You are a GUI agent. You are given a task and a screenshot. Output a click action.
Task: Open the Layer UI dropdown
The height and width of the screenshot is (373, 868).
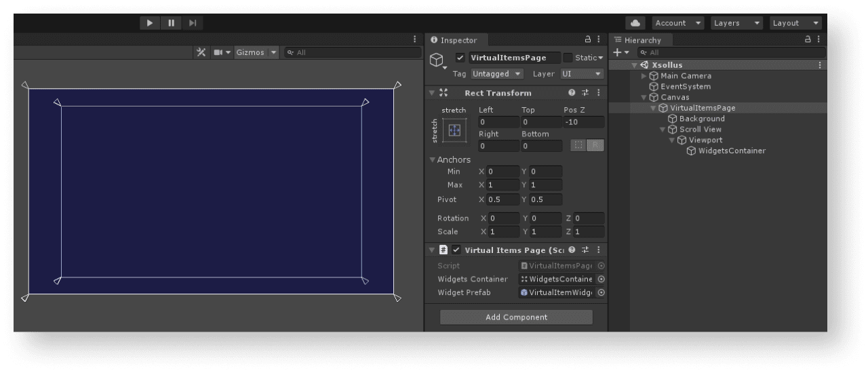(582, 74)
